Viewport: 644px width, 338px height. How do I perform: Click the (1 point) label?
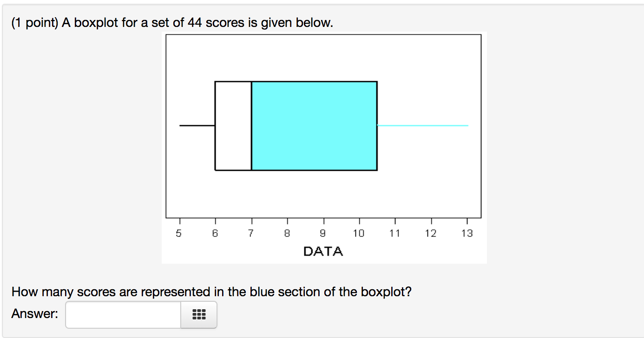(33, 22)
